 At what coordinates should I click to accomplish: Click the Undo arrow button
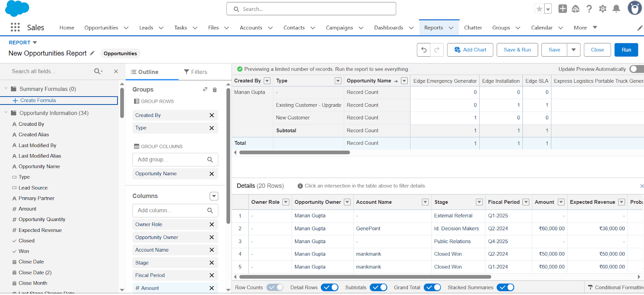tap(424, 50)
